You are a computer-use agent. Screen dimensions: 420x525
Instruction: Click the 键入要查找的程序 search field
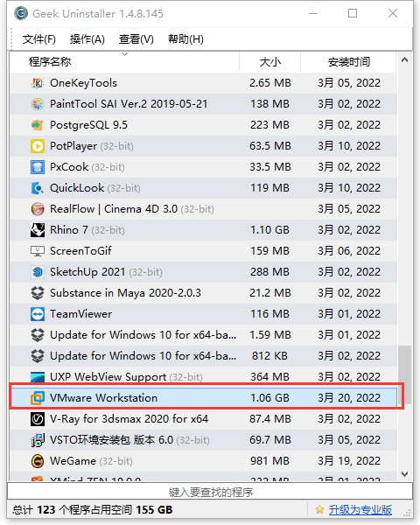(x=210, y=492)
